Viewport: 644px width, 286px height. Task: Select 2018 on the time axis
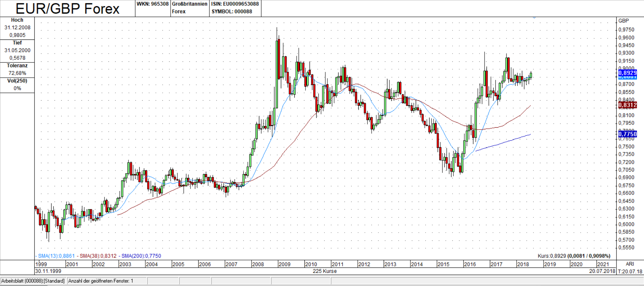coord(523,264)
